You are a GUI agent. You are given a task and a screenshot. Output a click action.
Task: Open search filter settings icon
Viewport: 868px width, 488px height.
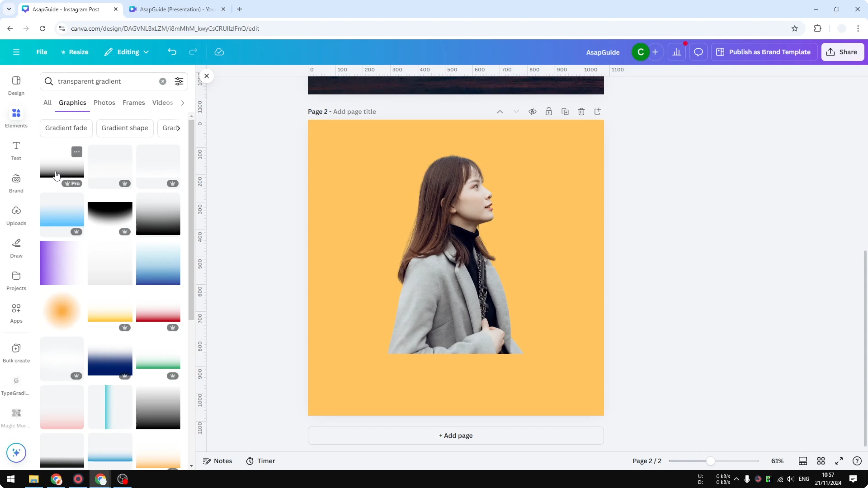pos(179,81)
